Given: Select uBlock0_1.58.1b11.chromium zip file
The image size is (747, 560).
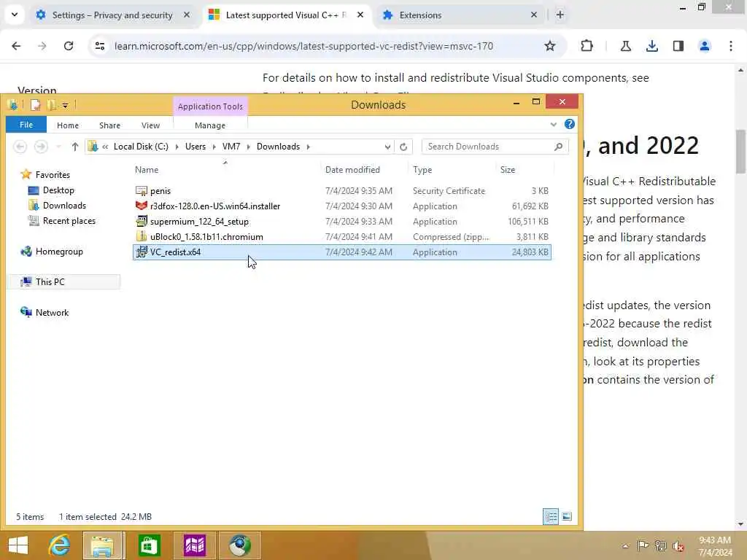Looking at the screenshot, I should pos(342,237).
